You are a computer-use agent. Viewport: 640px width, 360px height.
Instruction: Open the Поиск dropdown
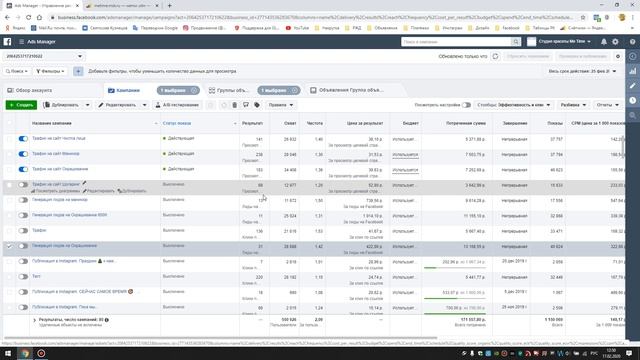[x=17, y=71]
